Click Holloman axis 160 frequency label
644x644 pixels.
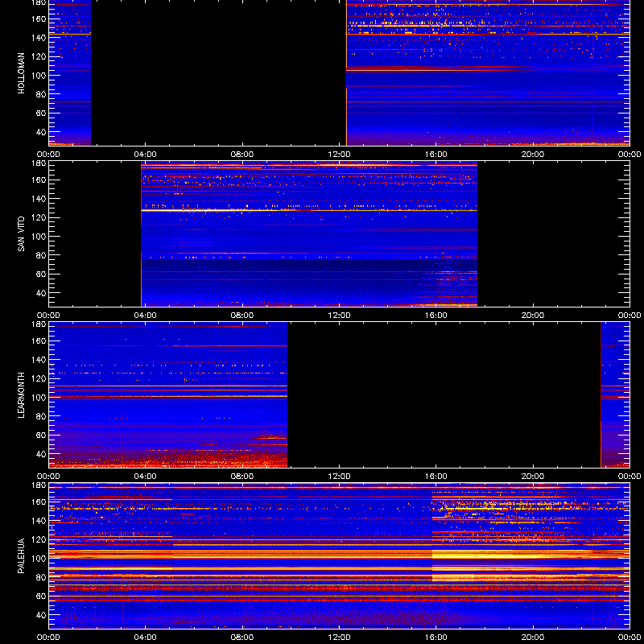point(39,19)
